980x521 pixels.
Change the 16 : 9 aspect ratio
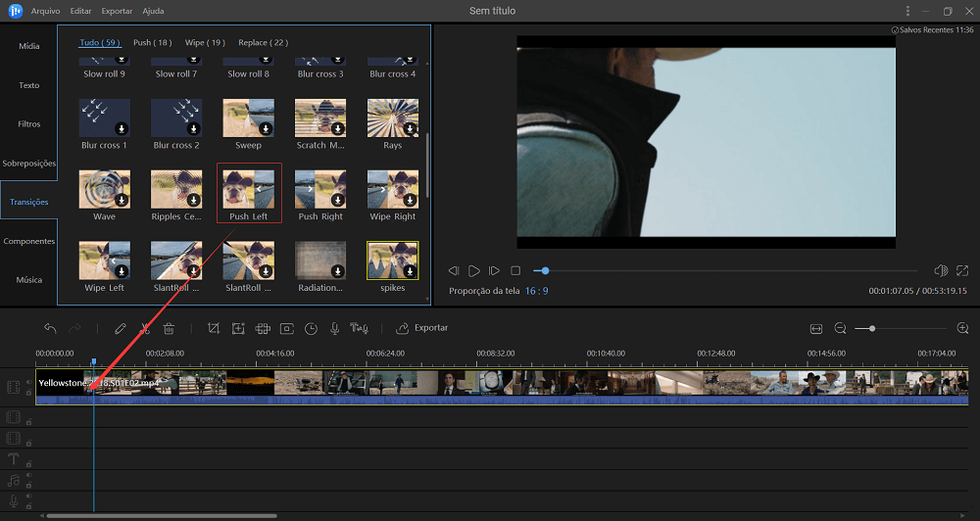coord(536,291)
